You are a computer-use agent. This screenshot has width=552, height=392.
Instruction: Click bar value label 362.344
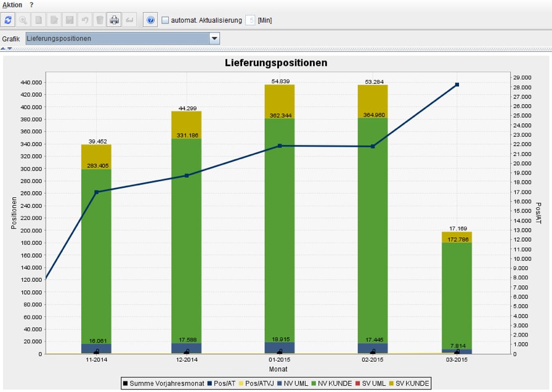click(x=280, y=115)
